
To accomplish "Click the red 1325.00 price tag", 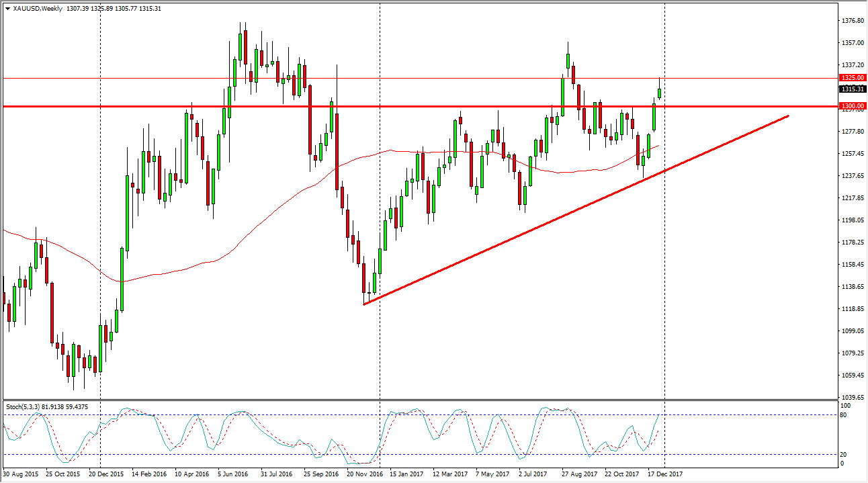I will click(x=851, y=78).
